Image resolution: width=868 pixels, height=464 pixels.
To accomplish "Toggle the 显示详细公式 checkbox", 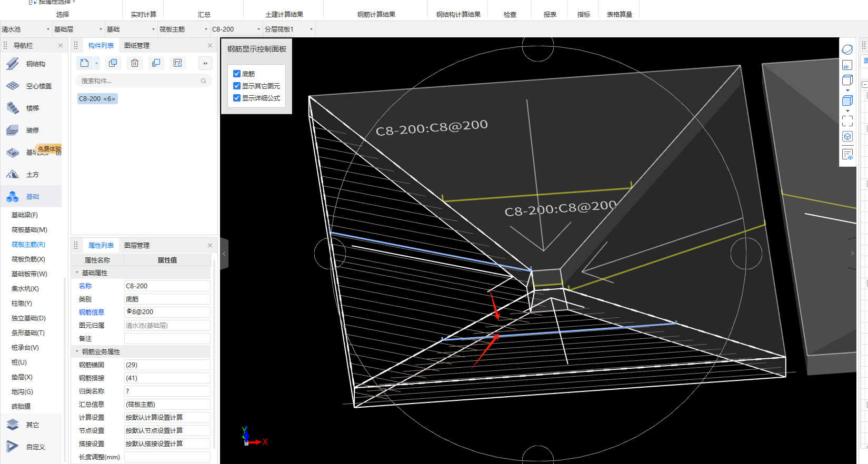I will click(x=237, y=98).
